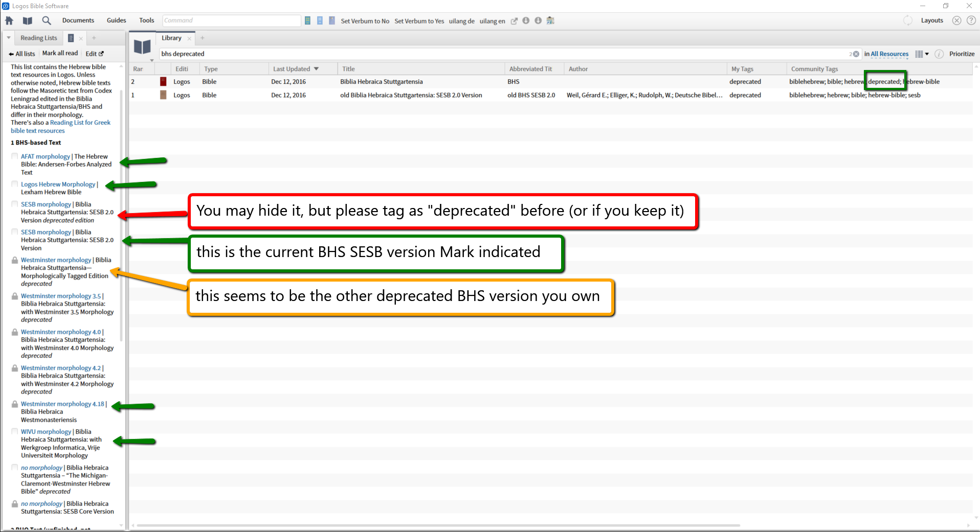This screenshot has height=532, width=980.
Task: Click the Prioritize button
Action: (x=962, y=54)
